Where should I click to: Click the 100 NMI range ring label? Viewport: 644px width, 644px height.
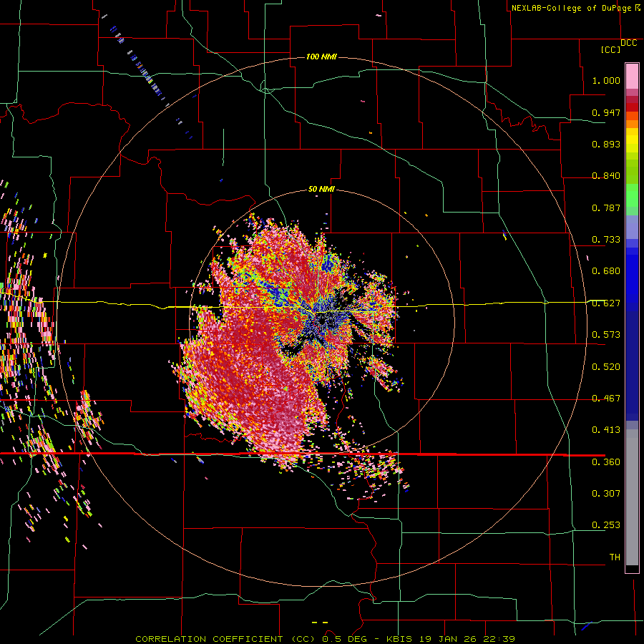321,57
